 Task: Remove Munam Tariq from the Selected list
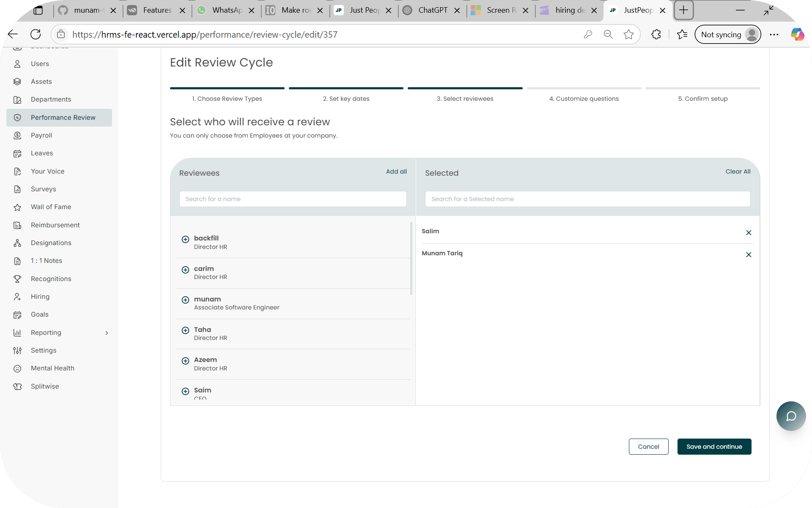coord(749,255)
